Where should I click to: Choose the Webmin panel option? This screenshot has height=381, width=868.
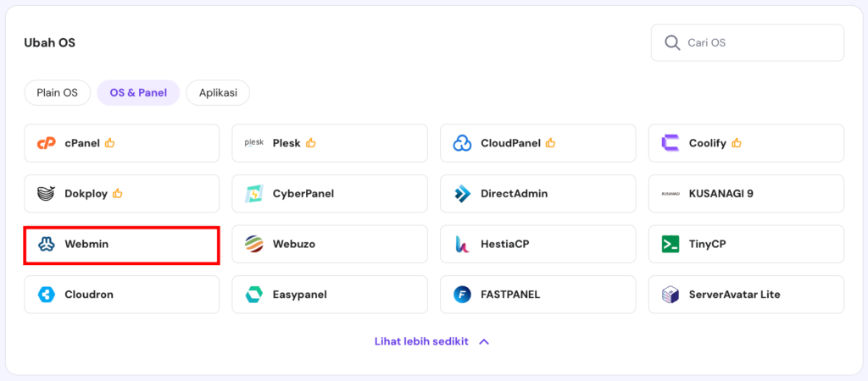click(121, 245)
